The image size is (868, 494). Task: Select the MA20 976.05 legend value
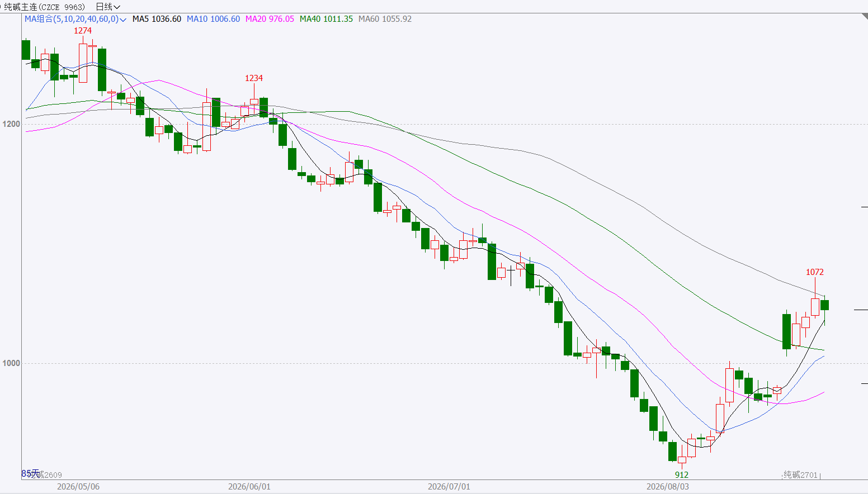click(270, 19)
